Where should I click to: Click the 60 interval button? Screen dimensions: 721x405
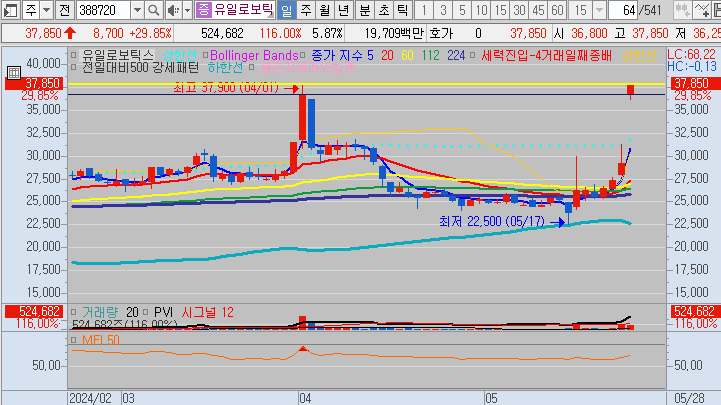pyautogui.click(x=557, y=10)
